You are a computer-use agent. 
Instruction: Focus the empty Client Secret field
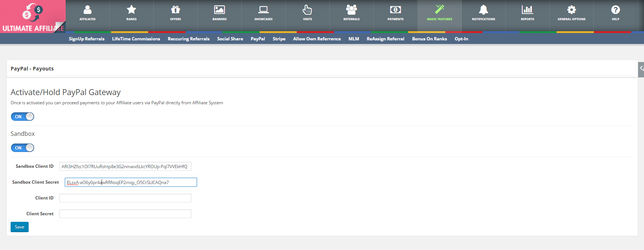tap(125, 214)
